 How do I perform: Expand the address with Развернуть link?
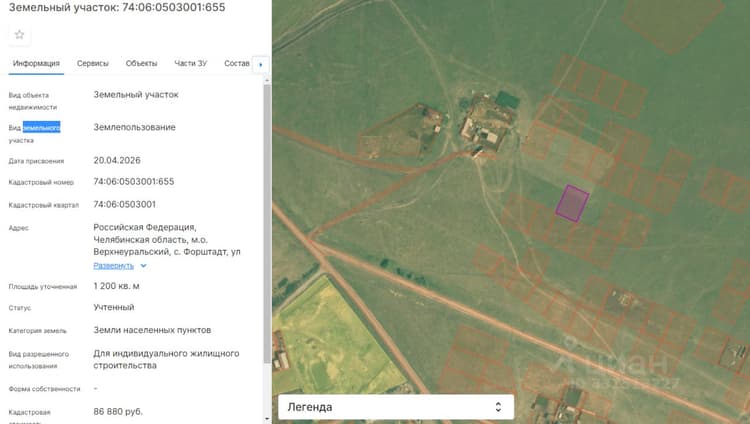(x=113, y=266)
